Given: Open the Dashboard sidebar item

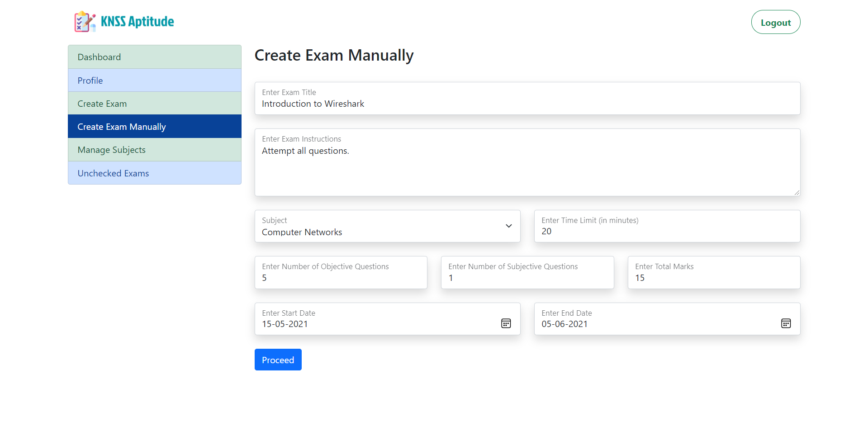Looking at the screenshot, I should coord(154,57).
